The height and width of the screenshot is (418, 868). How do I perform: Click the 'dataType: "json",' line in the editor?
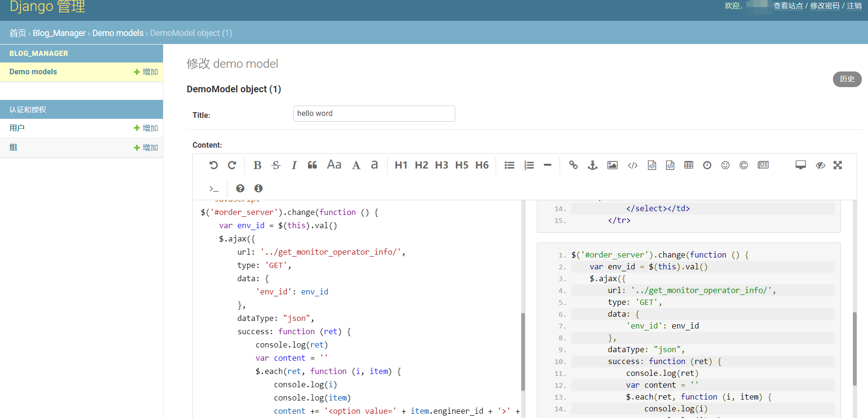276,319
